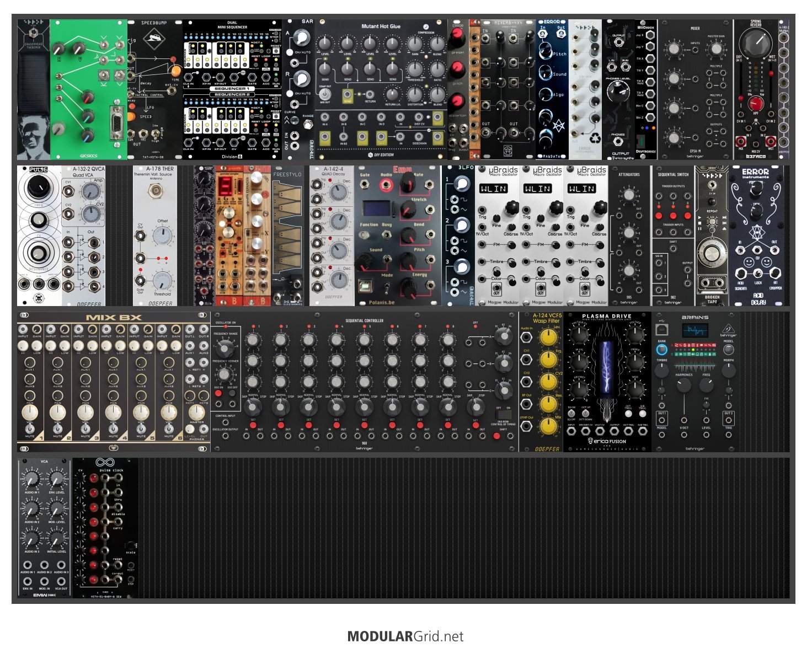Click the PLASMA DRIVE title text
The image size is (812, 648).
(x=607, y=317)
